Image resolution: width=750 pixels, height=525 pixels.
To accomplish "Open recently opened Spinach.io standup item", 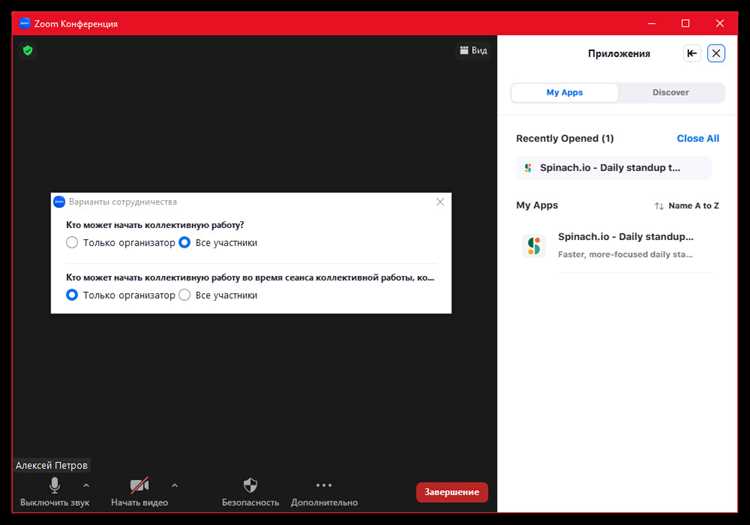I will coord(613,168).
